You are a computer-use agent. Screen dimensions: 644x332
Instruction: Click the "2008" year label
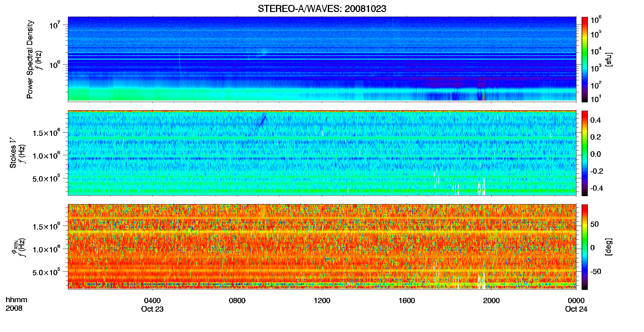pyautogui.click(x=14, y=308)
